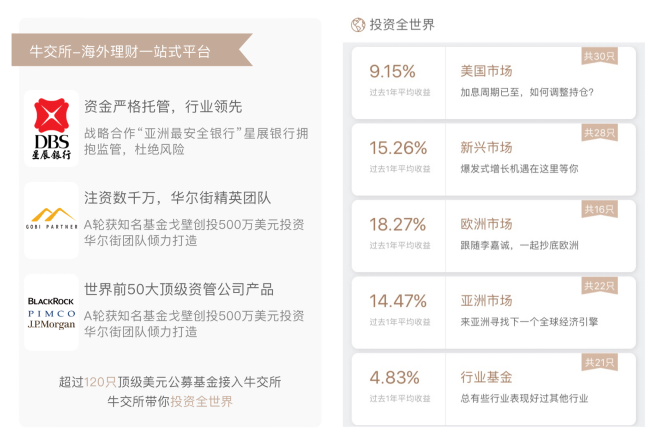Viewport: 657px width, 440px height.
Task: Select the 欧洲市场 card title
Action: tap(486, 224)
